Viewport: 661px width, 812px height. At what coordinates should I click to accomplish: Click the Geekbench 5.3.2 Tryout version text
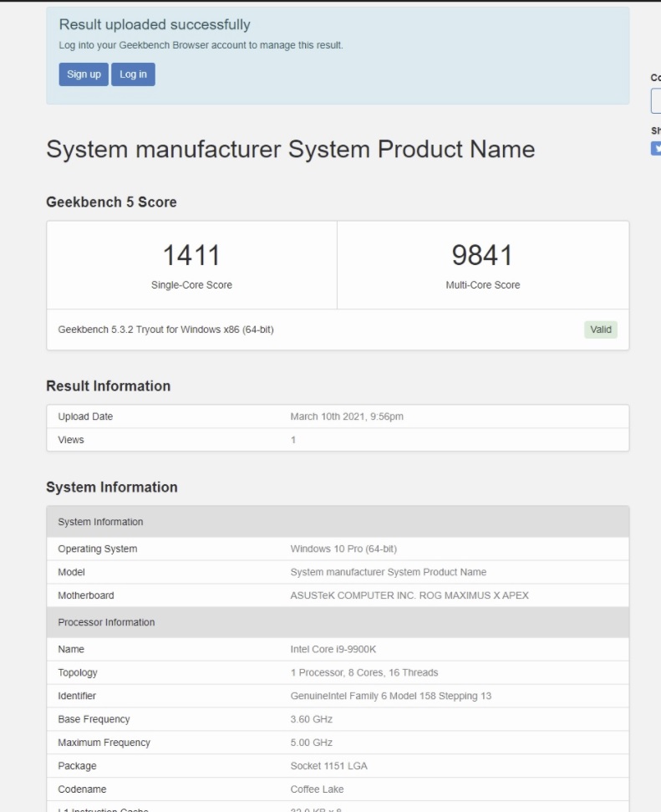coord(165,329)
